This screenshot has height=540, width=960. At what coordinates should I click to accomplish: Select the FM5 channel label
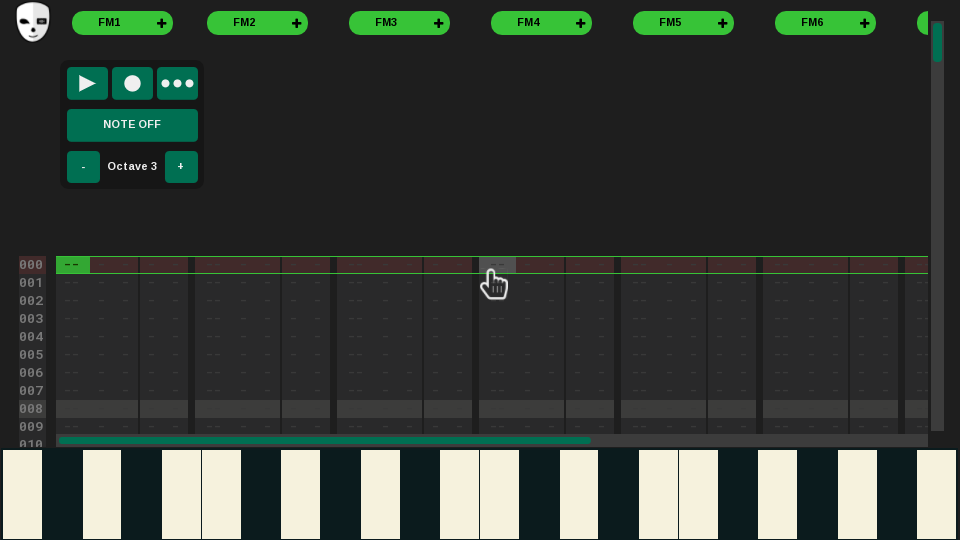670,23
